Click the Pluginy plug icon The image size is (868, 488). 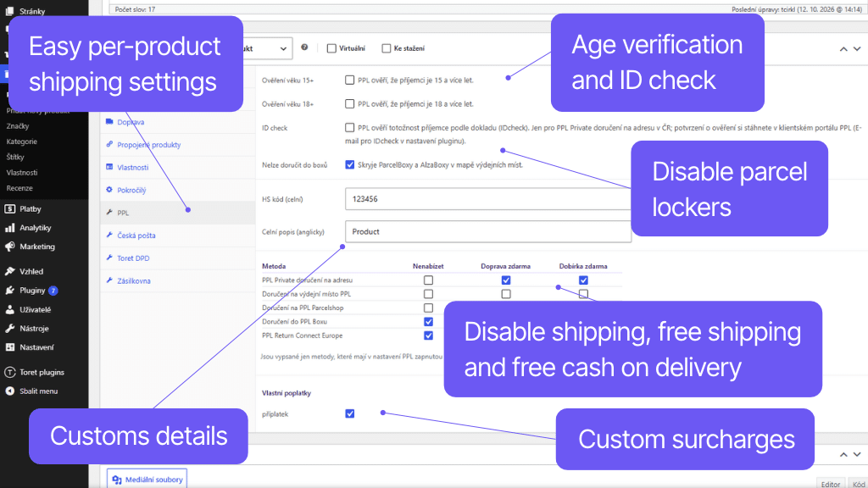(x=9, y=290)
